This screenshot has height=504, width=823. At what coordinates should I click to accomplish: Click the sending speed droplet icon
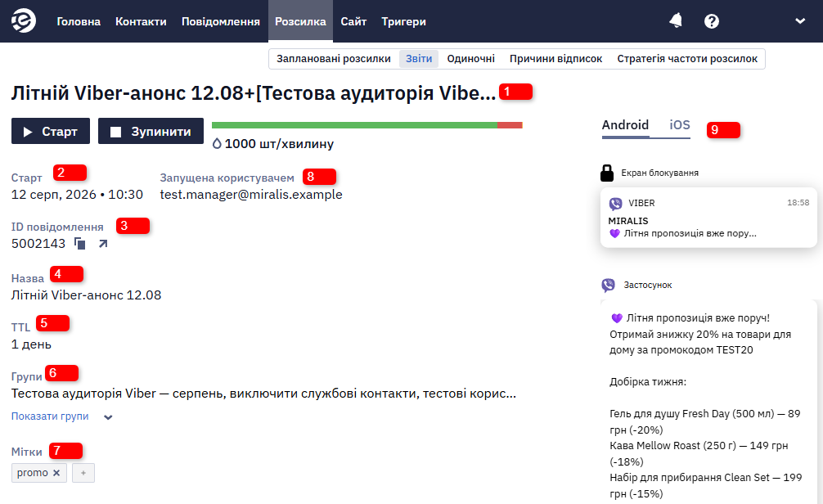pyautogui.click(x=216, y=144)
